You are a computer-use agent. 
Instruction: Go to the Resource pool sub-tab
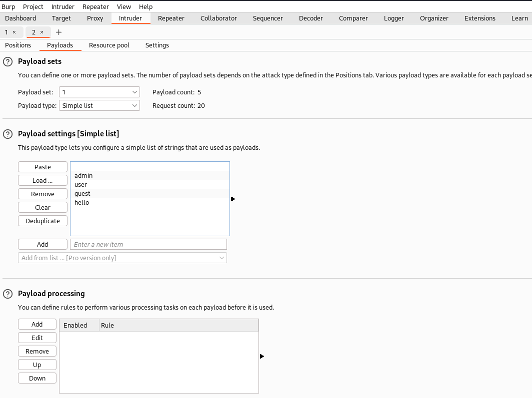coord(109,45)
